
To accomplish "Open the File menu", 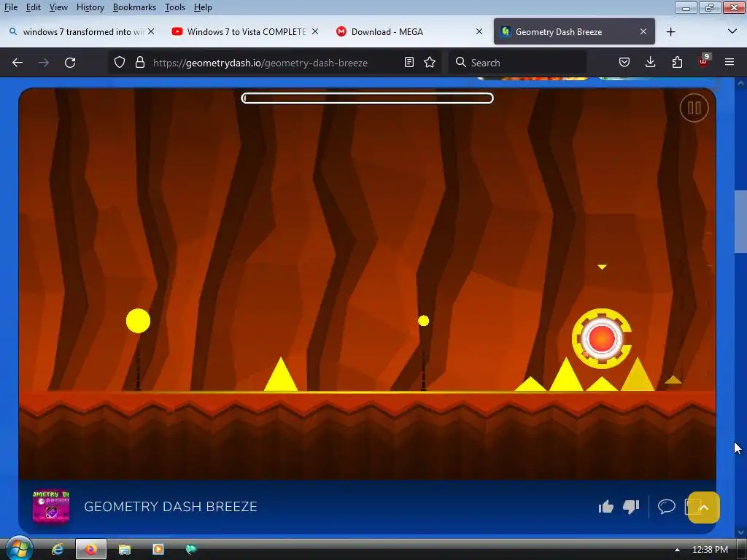I will [11, 7].
